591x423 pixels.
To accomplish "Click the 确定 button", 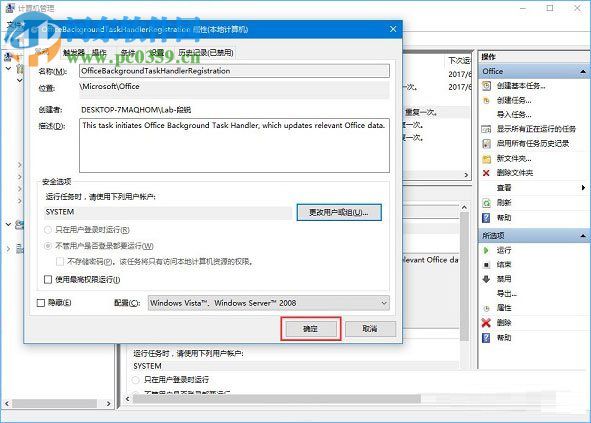I will (311, 329).
